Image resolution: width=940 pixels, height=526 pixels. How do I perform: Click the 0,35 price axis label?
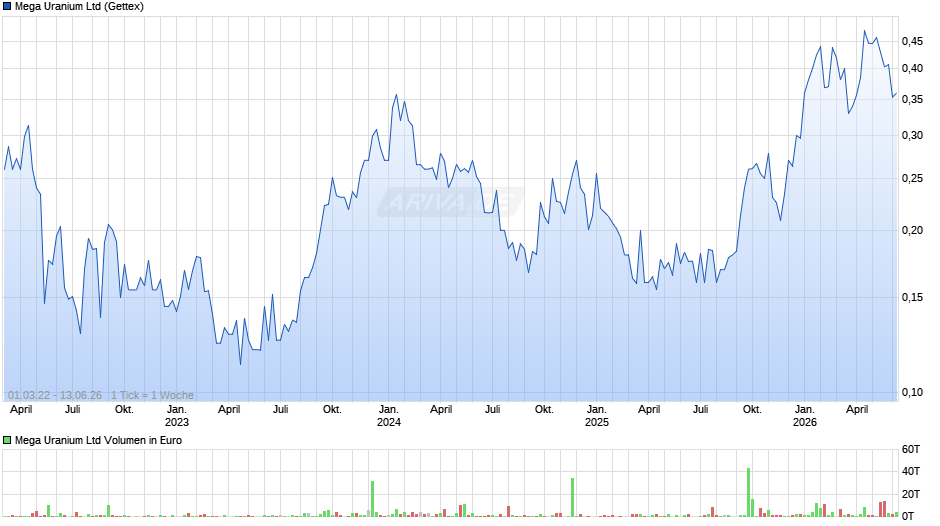click(x=912, y=100)
